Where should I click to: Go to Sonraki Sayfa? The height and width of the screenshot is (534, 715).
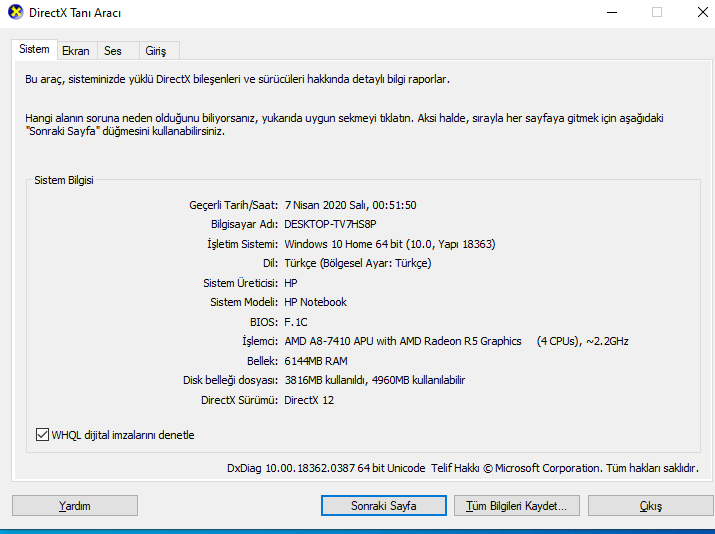point(383,506)
